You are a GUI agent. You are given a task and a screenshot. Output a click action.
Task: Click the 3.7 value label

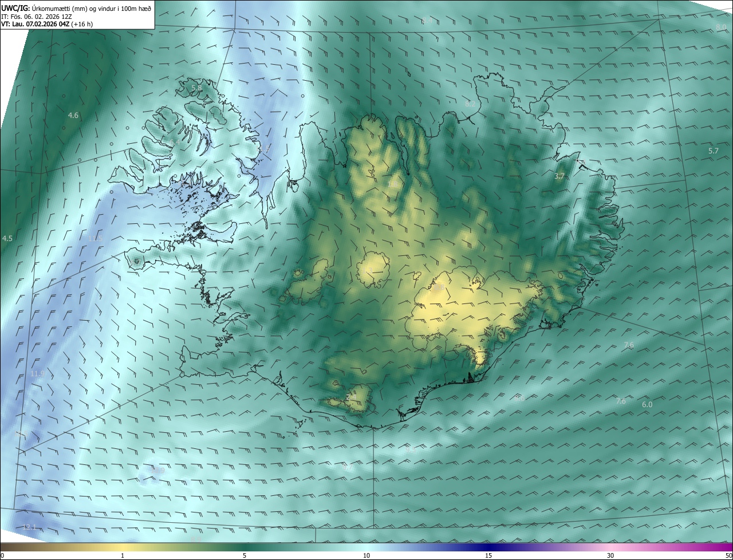point(559,176)
